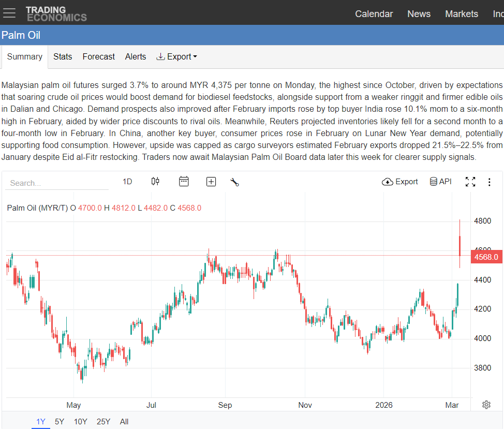Click the Mar label on time axis
Image resolution: width=504 pixels, height=429 pixels.
click(x=452, y=405)
